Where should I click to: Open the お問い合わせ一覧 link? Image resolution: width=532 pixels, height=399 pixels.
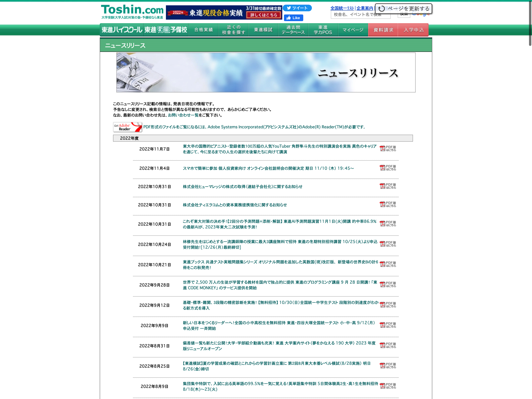(183, 115)
